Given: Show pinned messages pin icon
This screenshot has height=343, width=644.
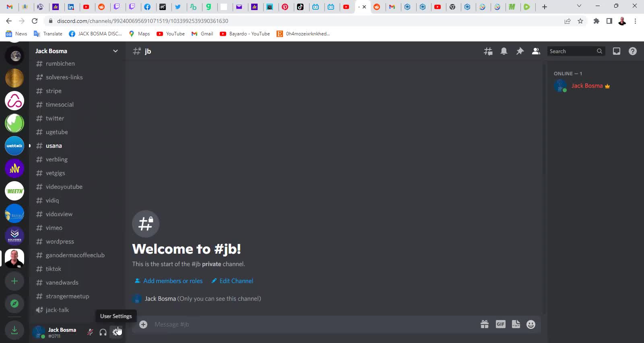Looking at the screenshot, I should (520, 51).
